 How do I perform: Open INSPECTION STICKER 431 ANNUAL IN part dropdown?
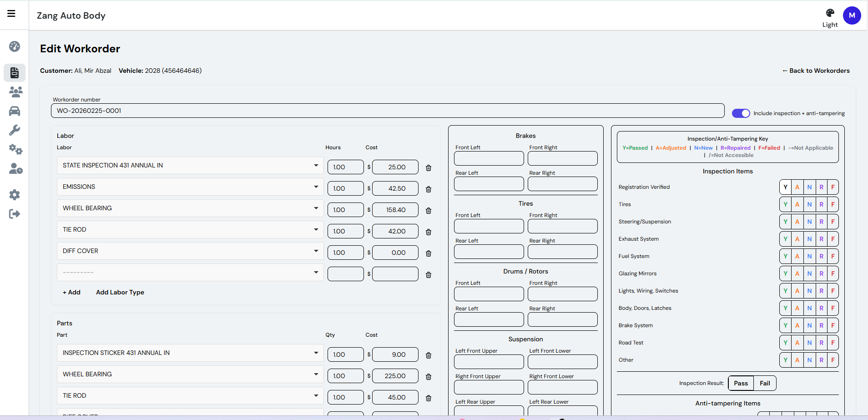click(190, 353)
